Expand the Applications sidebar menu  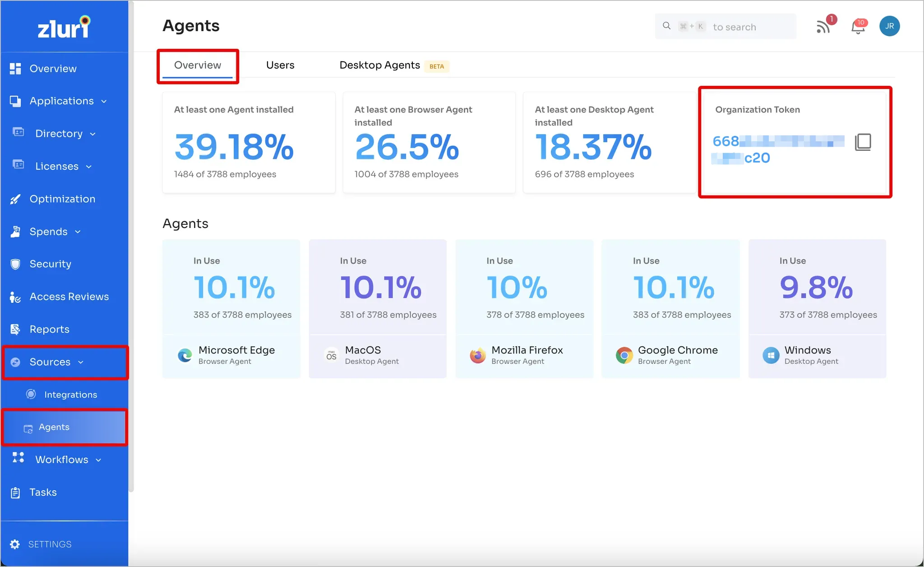coord(62,101)
